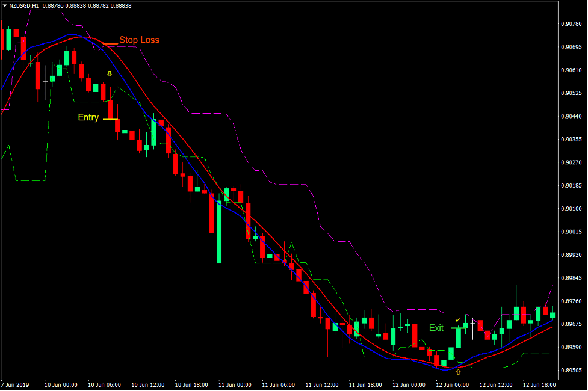Select the NZDSGD,H1 chart title

[23, 4]
